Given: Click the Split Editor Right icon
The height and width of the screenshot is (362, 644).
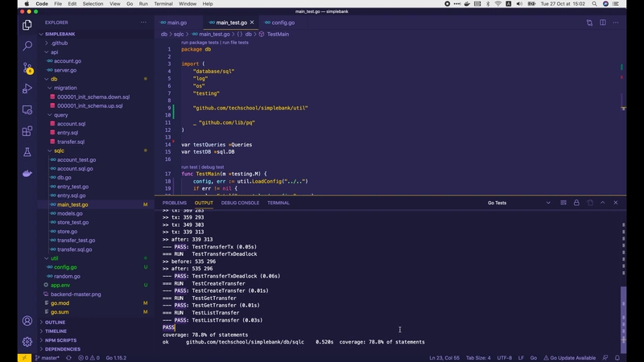Looking at the screenshot, I should pyautogui.click(x=603, y=23).
